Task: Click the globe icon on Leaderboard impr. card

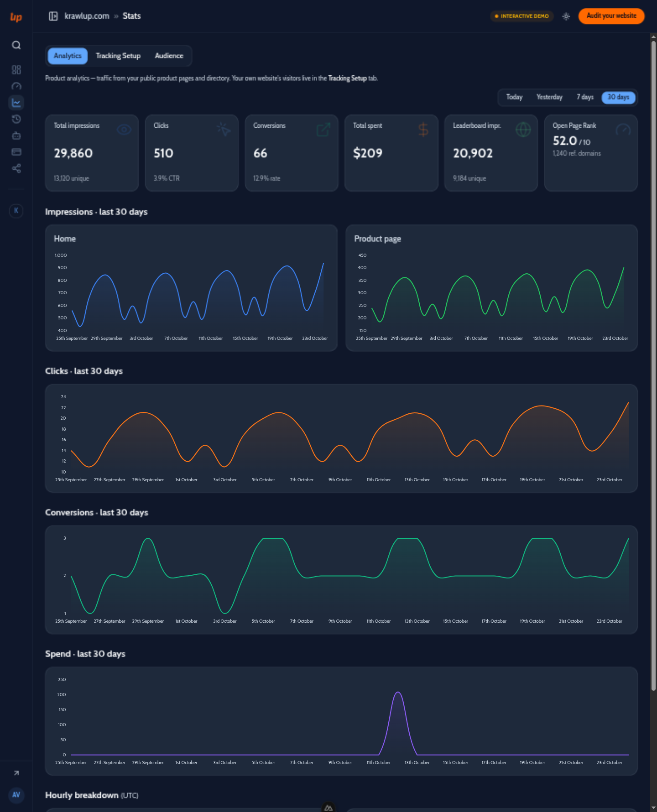Action: 523,130
